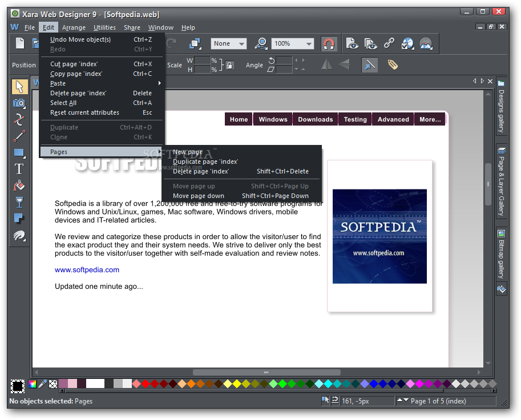This screenshot has width=521, height=420.
Task: Create a new document with the blank page icon
Action: point(20,43)
